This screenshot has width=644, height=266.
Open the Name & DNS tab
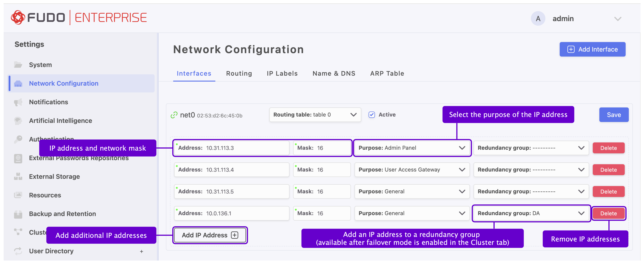[x=333, y=73]
